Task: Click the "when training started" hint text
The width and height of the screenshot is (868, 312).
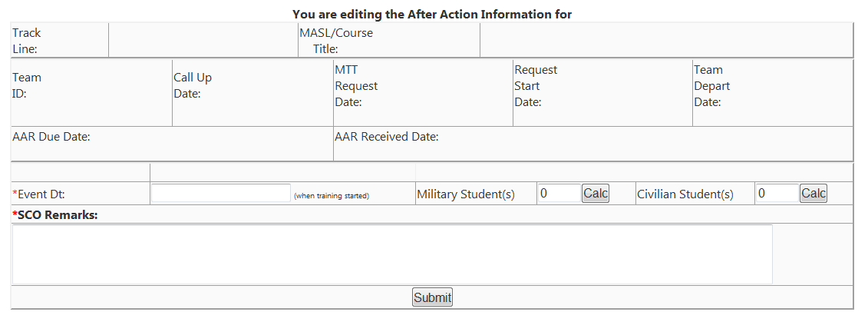Action: [331, 196]
